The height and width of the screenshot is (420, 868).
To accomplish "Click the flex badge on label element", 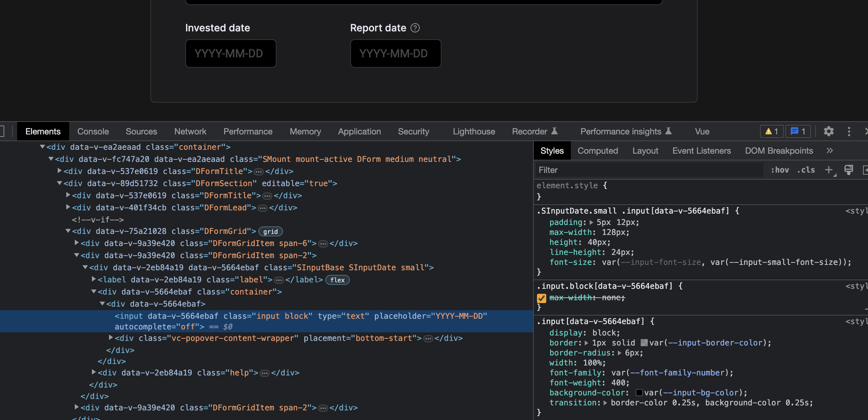I will [337, 280].
